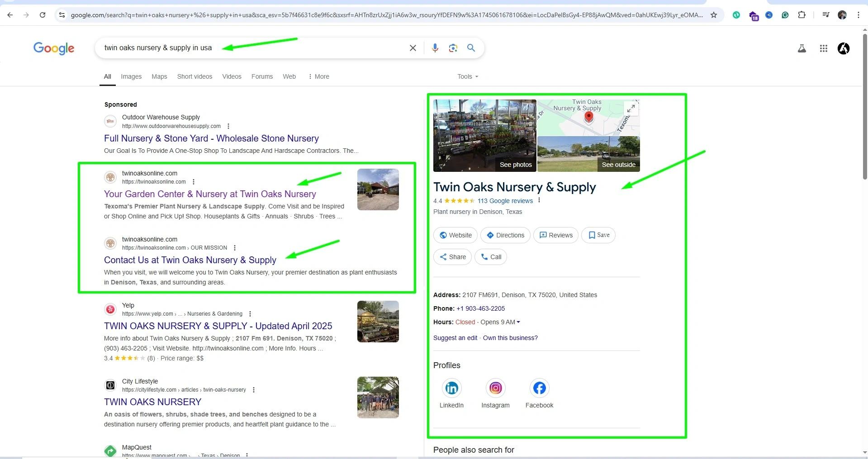Open the twinoaksonline.com result thumbnail image
Viewport: 868px width, 459px height.
pyautogui.click(x=378, y=189)
